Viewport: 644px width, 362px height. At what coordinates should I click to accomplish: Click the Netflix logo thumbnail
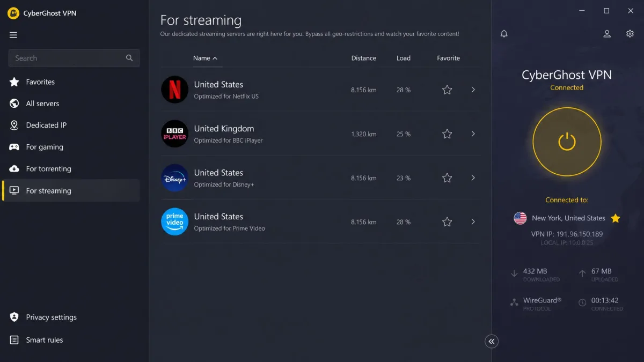175,90
